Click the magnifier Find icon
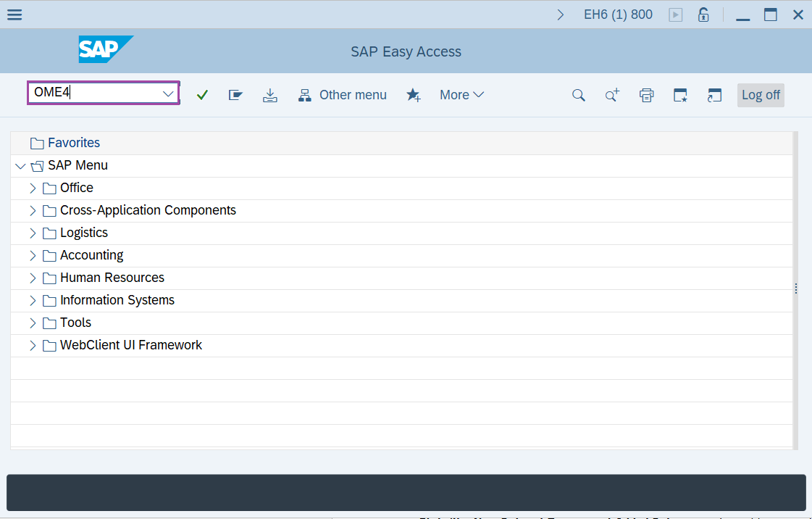This screenshot has height=519, width=812. point(578,95)
